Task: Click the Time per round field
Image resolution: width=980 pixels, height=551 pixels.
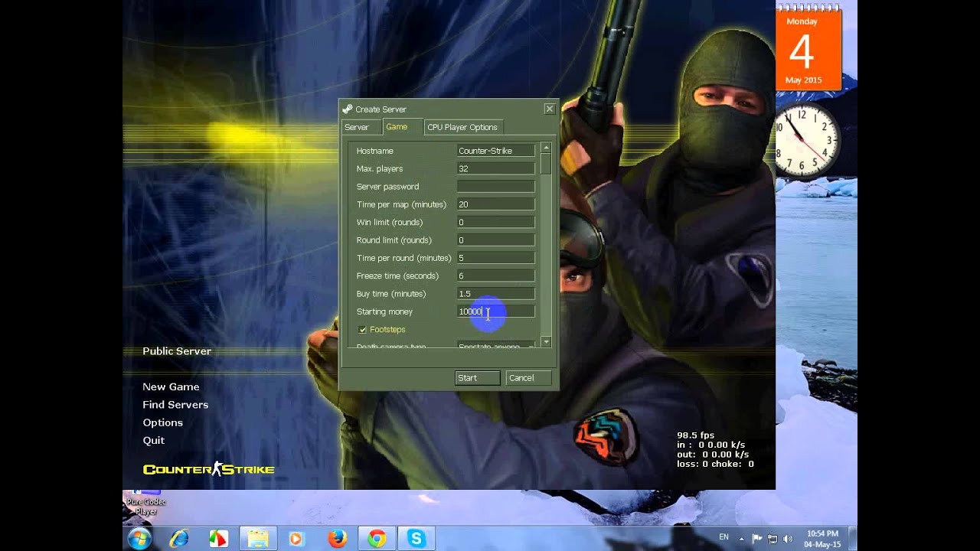Action: tap(496, 258)
